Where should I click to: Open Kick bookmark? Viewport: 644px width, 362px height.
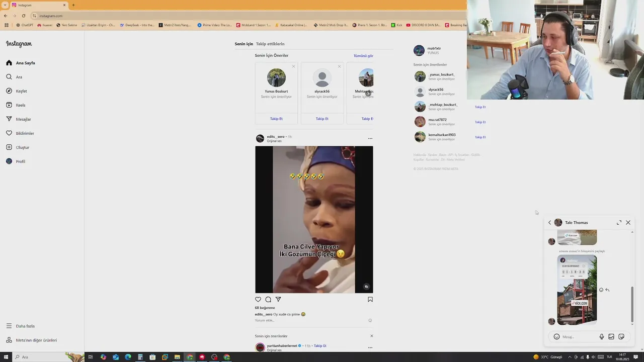tap(396, 25)
